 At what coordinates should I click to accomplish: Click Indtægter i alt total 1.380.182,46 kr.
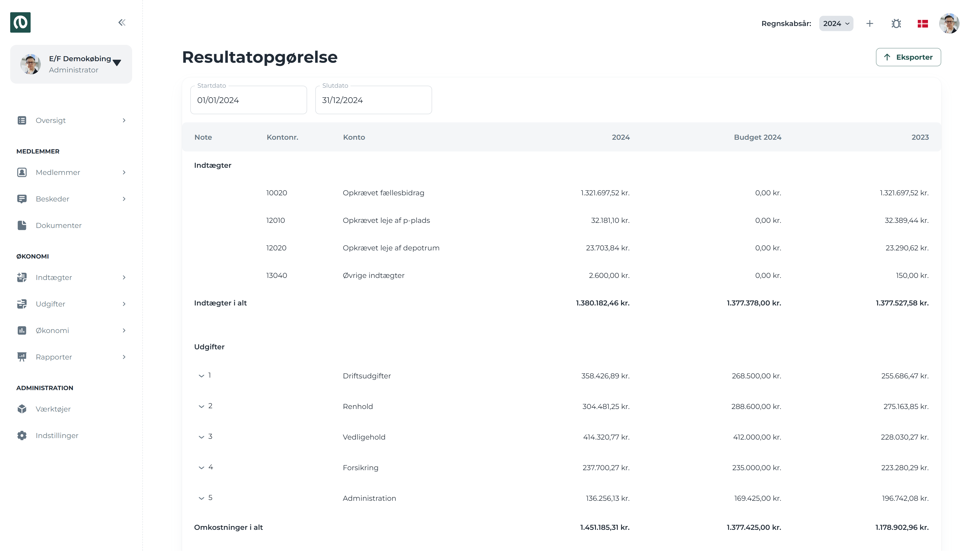pos(602,303)
